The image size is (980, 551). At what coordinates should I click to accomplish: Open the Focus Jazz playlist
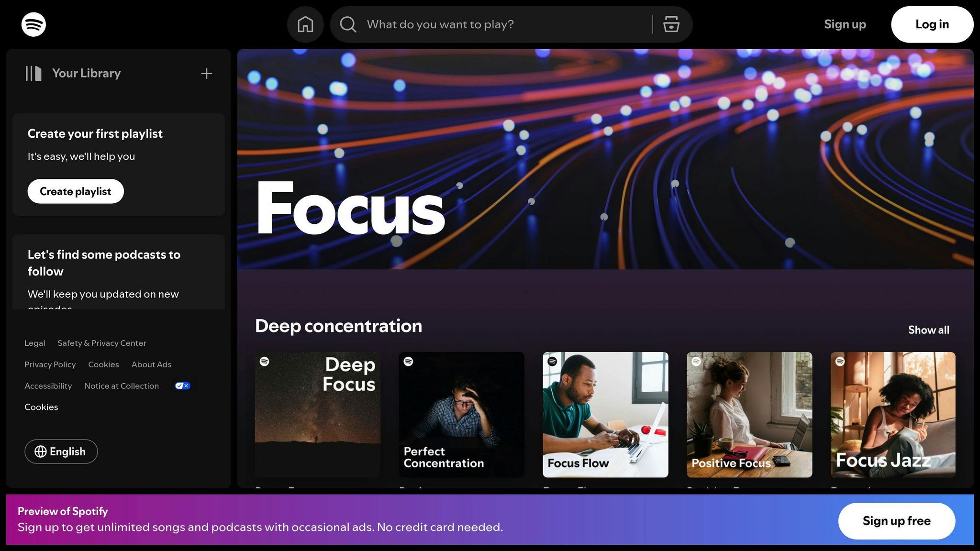pyautogui.click(x=892, y=414)
